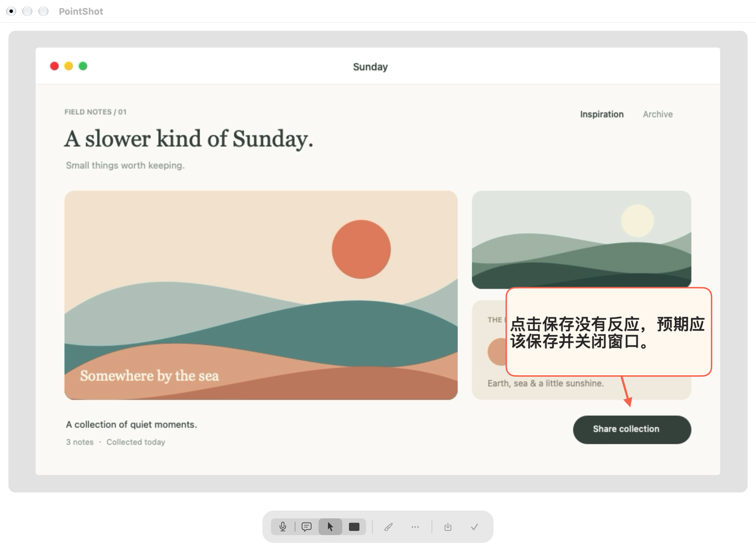Select the paintbrush drawing tool
Viewport: 756px width, 554px height.
pos(388,527)
